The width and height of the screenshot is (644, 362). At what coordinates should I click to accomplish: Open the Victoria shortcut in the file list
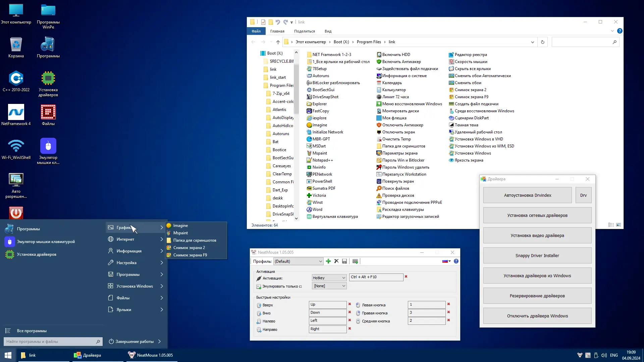[319, 195]
